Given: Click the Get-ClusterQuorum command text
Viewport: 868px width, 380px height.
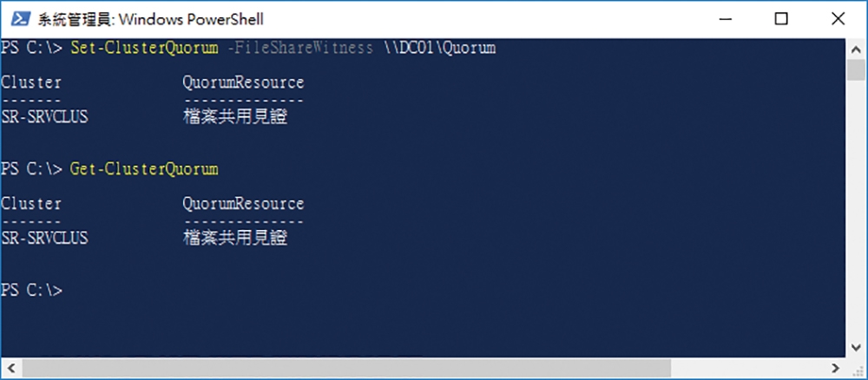Looking at the screenshot, I should (x=144, y=168).
